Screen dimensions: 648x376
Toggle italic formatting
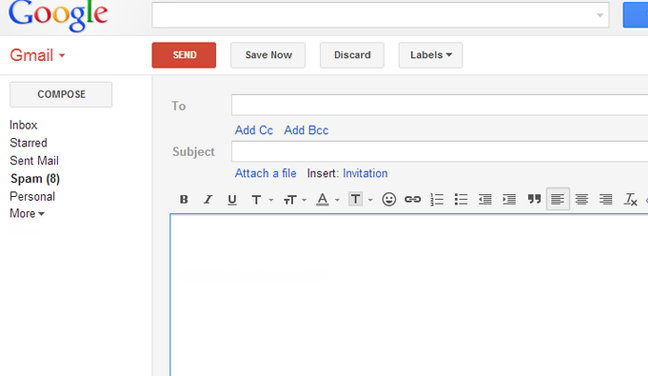[208, 199]
